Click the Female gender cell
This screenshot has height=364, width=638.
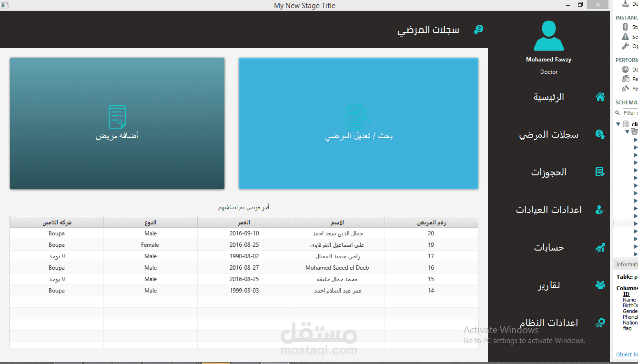[x=151, y=245]
